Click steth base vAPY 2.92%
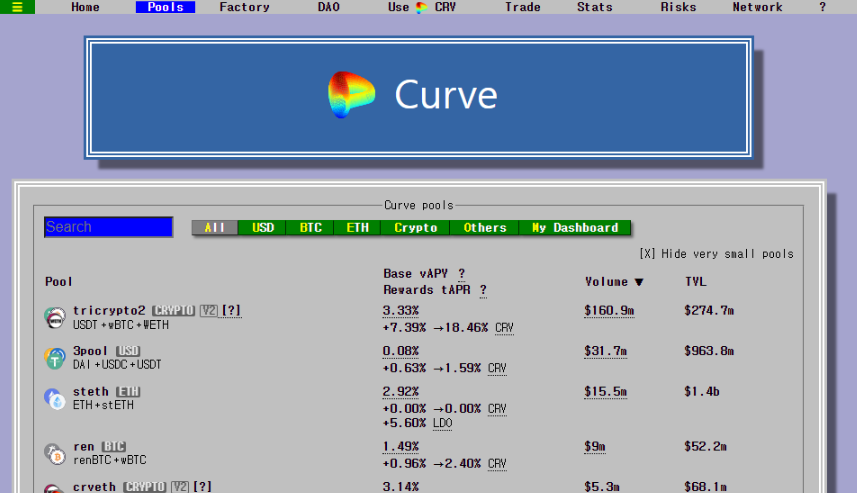This screenshot has width=857, height=493. click(401, 392)
